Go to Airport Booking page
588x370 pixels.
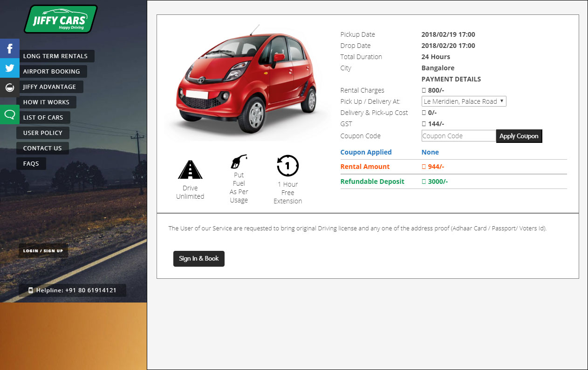pyautogui.click(x=52, y=72)
